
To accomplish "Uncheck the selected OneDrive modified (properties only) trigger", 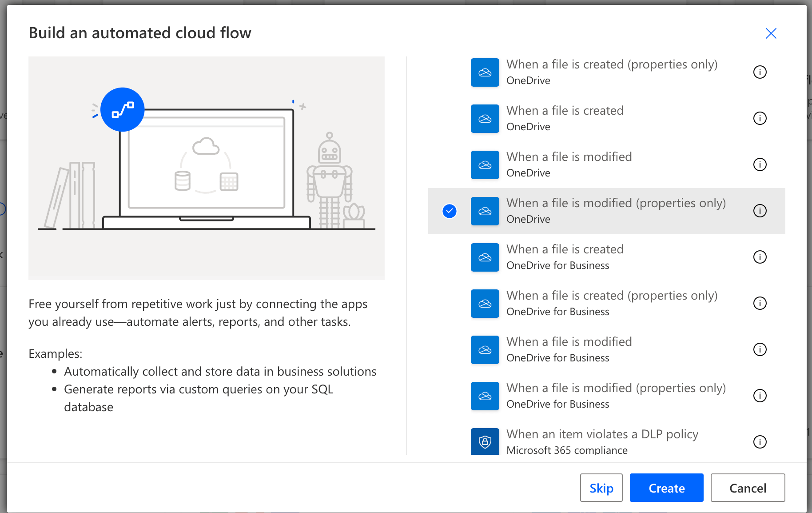I will (450, 211).
